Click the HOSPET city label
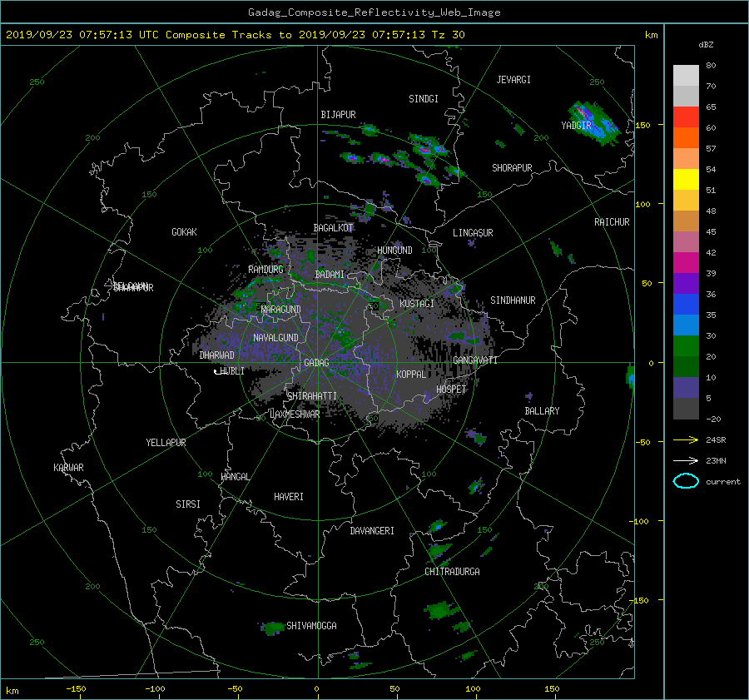The image size is (749, 700). tap(451, 390)
